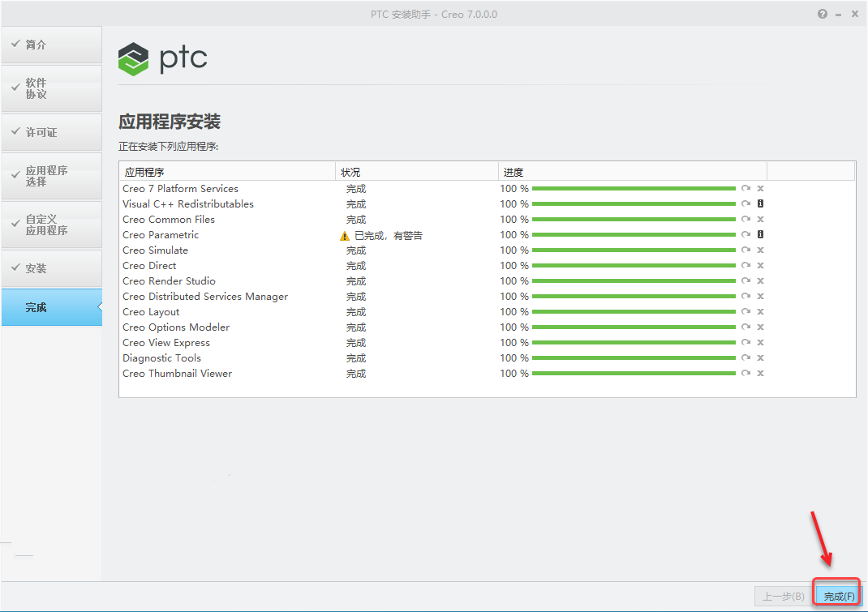Screen dimensions: 868x612
Task: Select the Visual C++ Redistributables row name
Action: click(188, 204)
